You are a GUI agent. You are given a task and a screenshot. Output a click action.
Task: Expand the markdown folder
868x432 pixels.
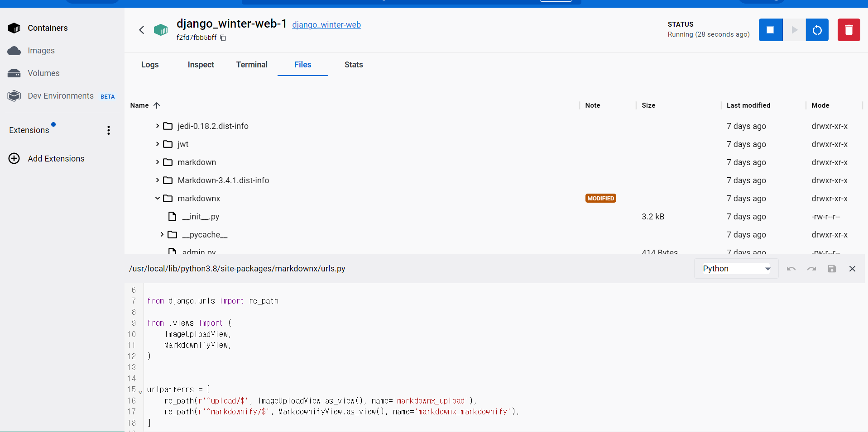click(157, 162)
